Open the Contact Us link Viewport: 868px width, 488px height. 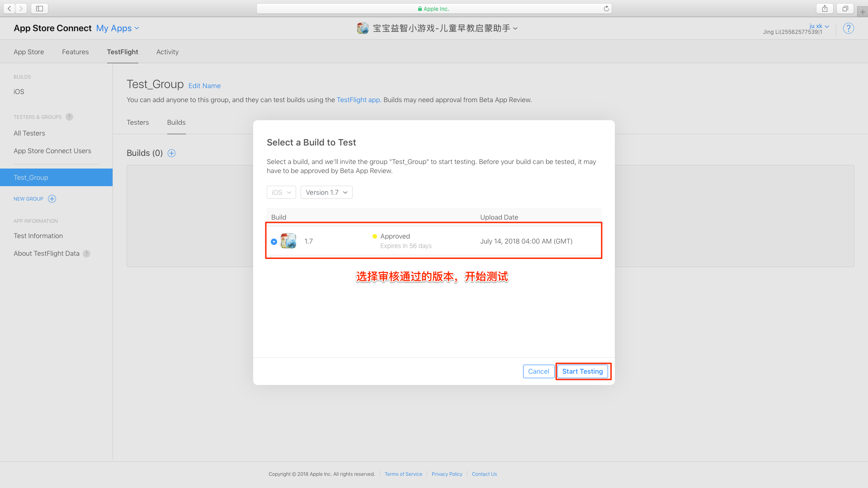(x=484, y=474)
